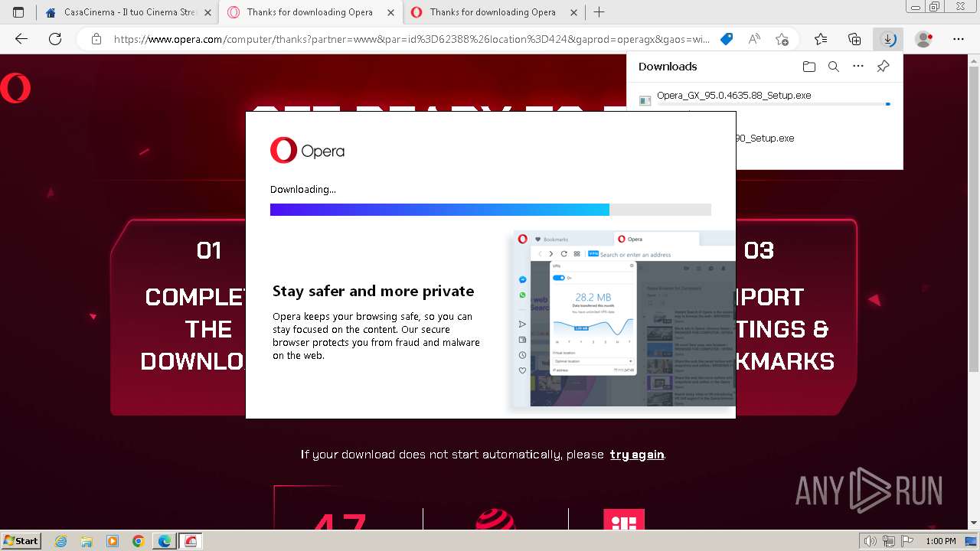Click the Downloads panel title
Image resolution: width=980 pixels, height=551 pixels.
668,67
